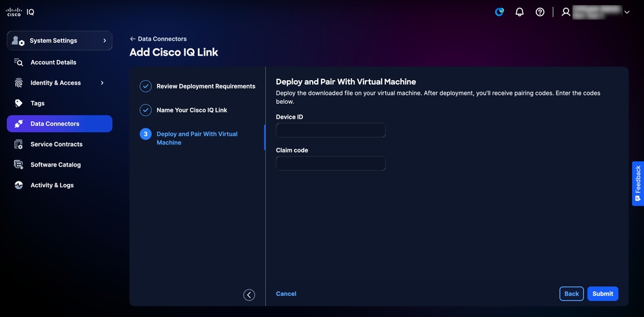The height and width of the screenshot is (317, 644).
Task: Open the help question mark icon
Action: pyautogui.click(x=540, y=12)
